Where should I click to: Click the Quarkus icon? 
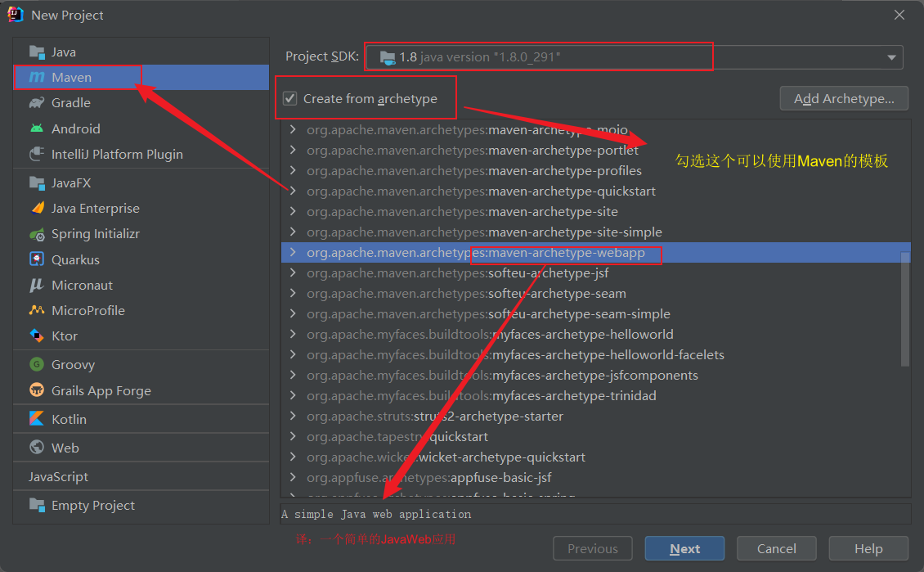click(37, 259)
